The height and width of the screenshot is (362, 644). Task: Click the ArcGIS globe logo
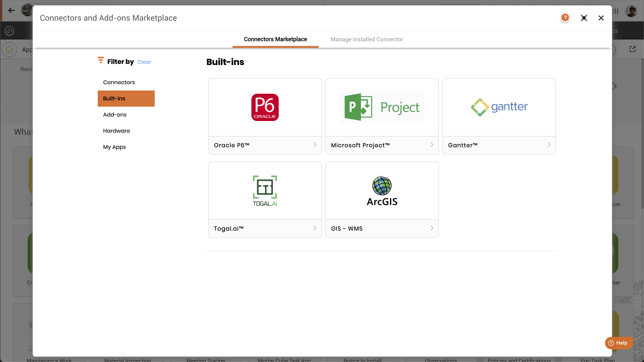382,191
